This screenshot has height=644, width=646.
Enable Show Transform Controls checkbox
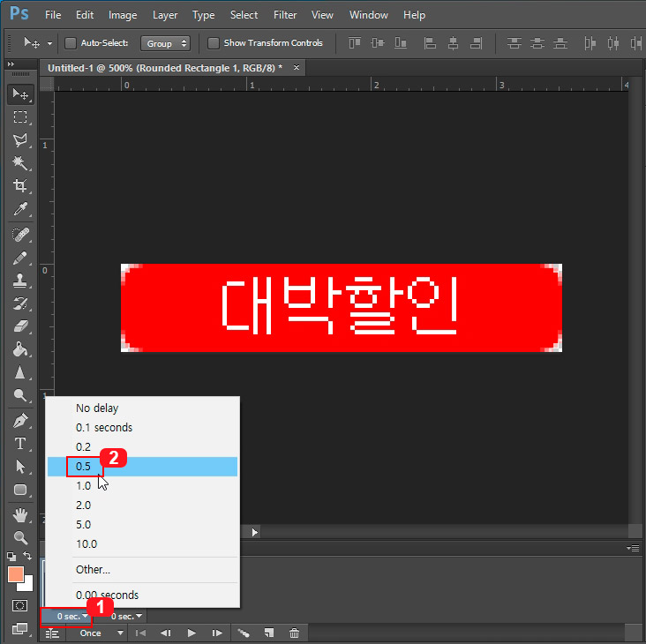[213, 43]
